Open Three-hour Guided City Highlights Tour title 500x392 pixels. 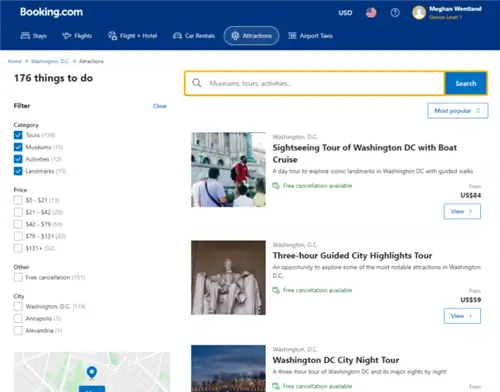tap(352, 256)
